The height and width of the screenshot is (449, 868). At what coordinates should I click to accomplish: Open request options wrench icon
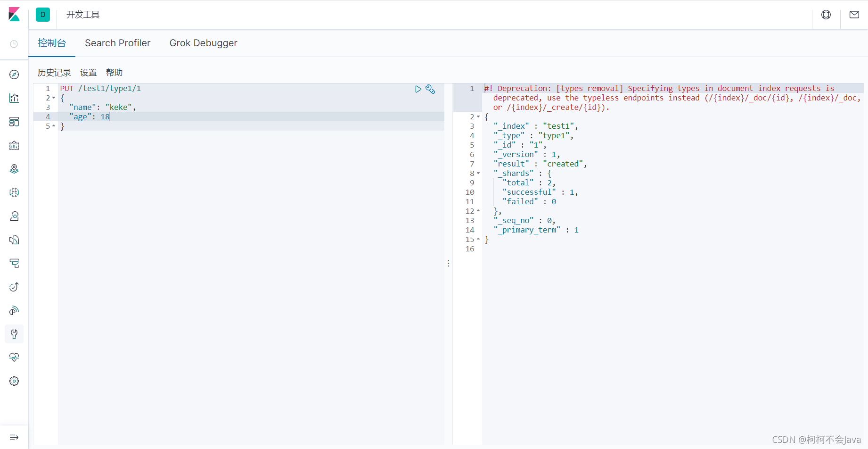click(x=430, y=89)
